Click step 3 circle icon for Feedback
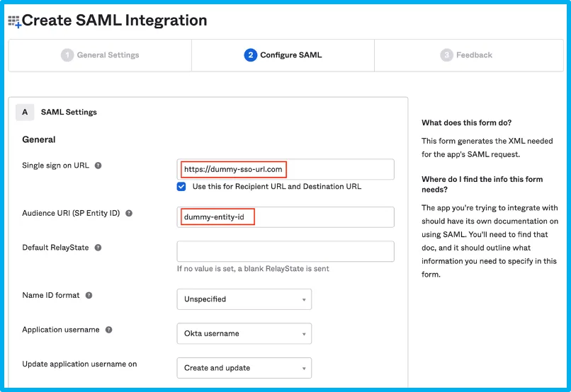This screenshot has width=571, height=392. pos(446,55)
